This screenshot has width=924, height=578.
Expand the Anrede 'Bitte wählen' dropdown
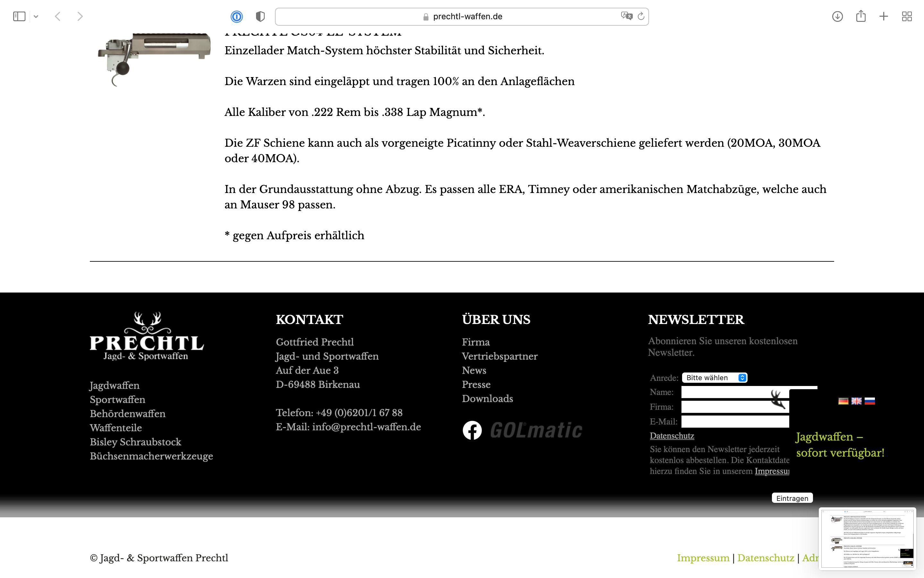714,378
